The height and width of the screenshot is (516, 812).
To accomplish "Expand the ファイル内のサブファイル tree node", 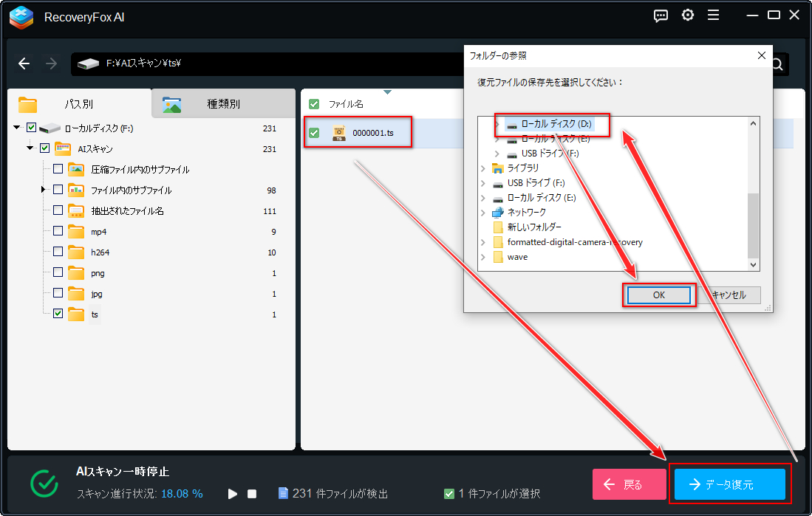I will click(44, 190).
